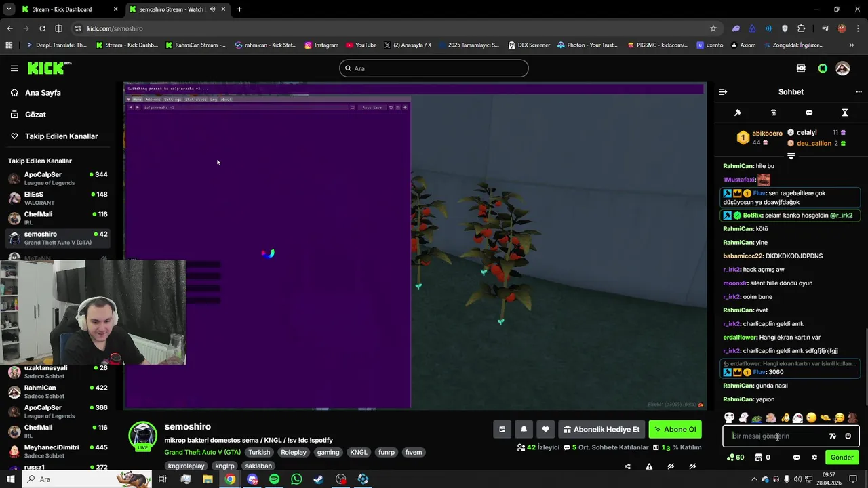Toggle the notification bell for semoshiro

tap(524, 429)
